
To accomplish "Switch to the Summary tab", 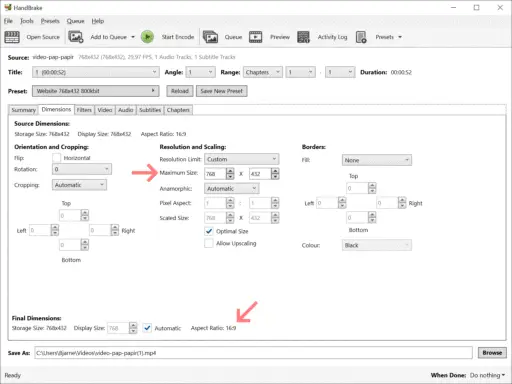I will click(23, 110).
